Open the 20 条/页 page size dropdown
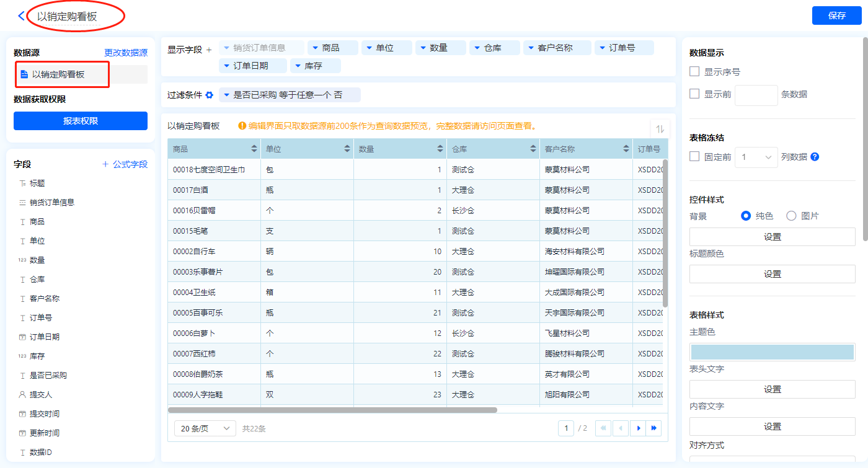Screen dimensions: 868x468 point(205,428)
